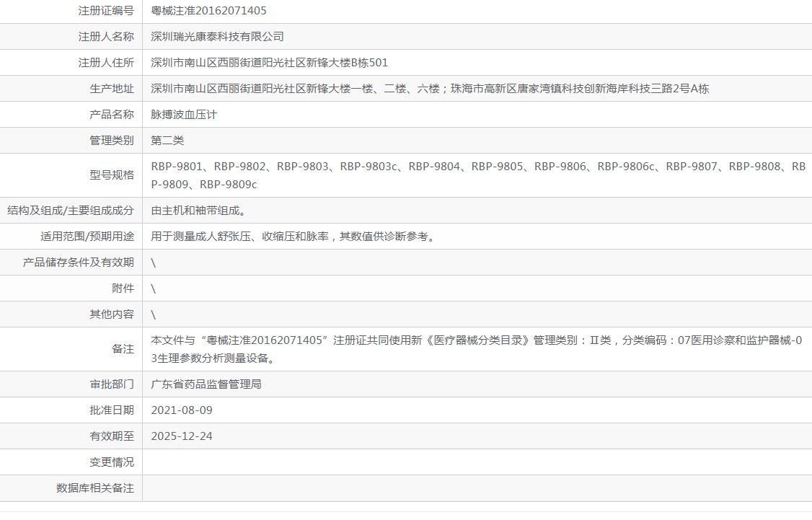Select the 附件 label
812x520 pixels.
[x=123, y=288]
